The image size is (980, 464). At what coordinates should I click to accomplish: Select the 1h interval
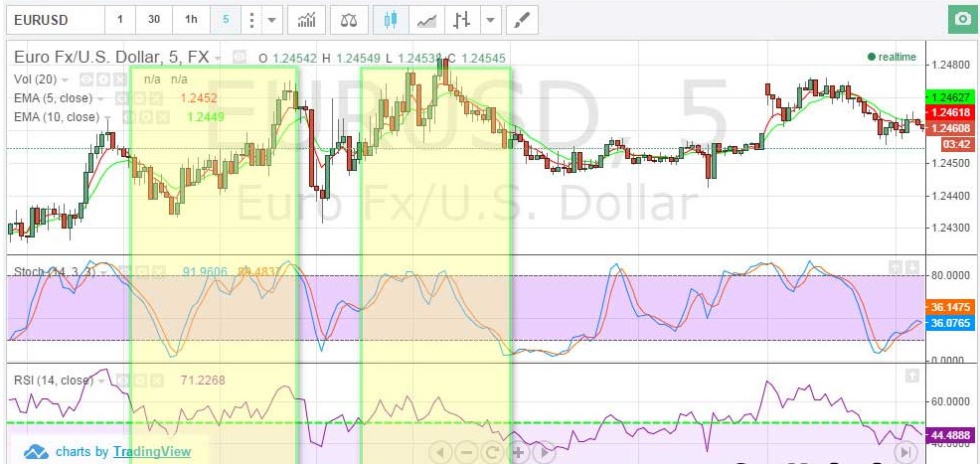point(191,20)
